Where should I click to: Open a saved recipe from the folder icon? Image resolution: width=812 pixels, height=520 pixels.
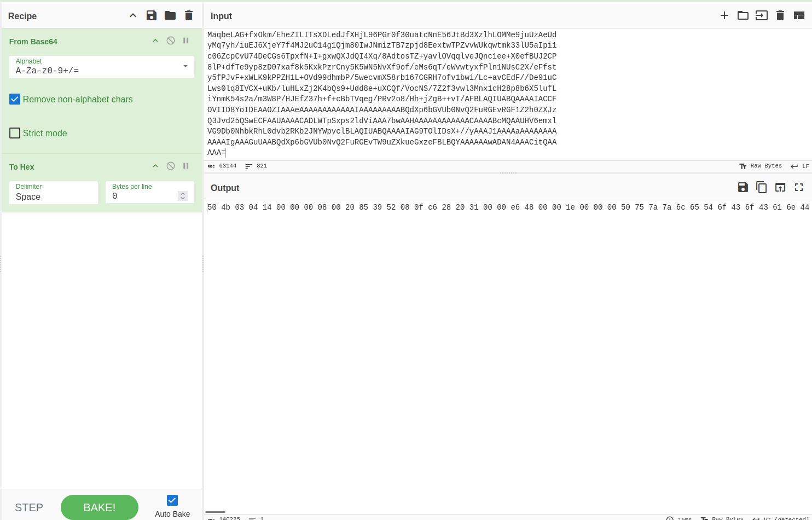click(170, 15)
